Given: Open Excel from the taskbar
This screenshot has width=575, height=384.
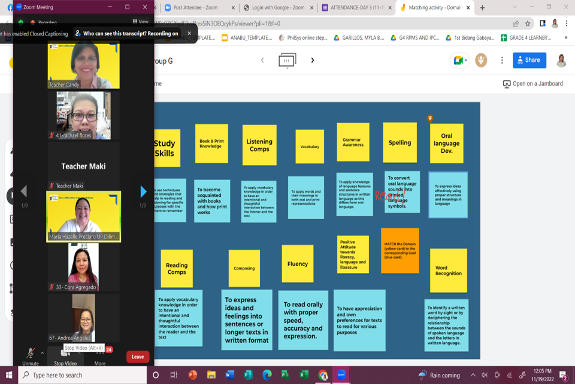Looking at the screenshot, I should click(304, 375).
